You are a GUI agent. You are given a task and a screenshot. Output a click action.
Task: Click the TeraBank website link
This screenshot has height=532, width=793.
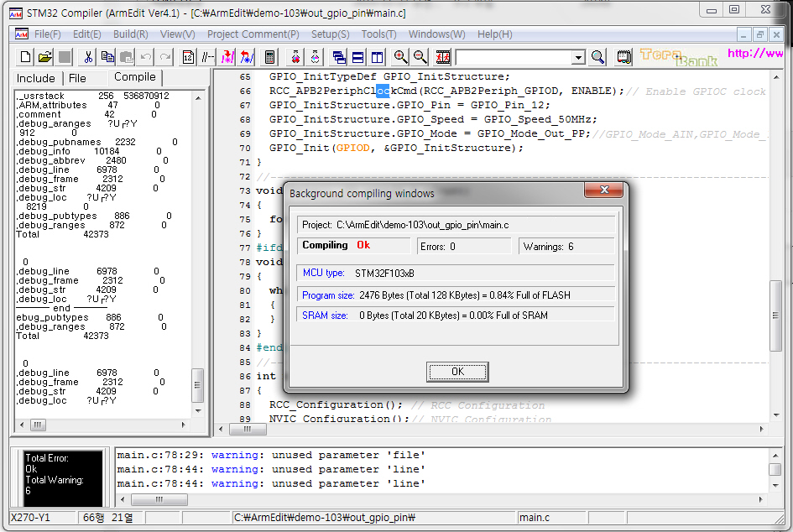point(755,54)
